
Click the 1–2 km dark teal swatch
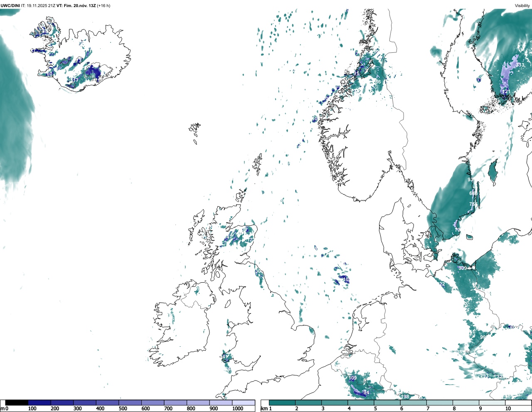coord(282,402)
